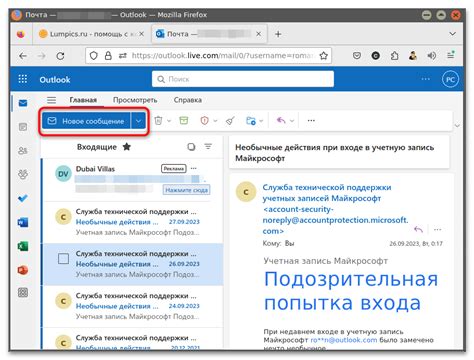474x360 pixels.
Task: Click the New message button
Action: [x=86, y=121]
